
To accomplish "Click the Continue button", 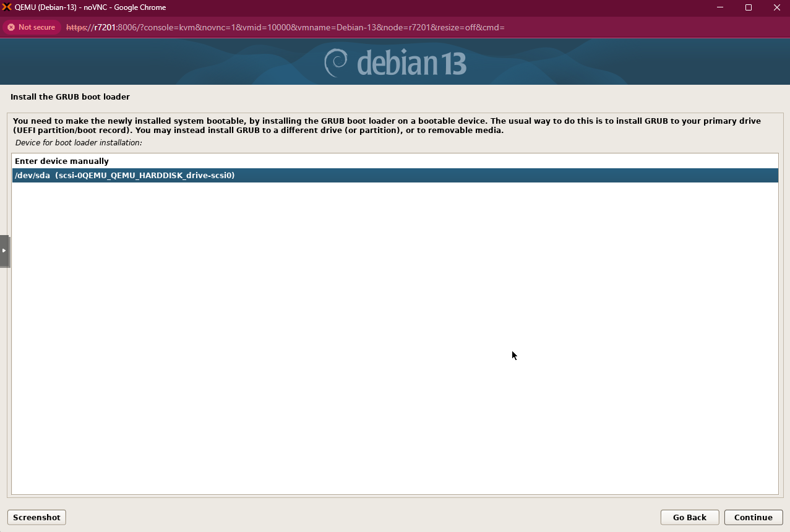I will [x=753, y=517].
